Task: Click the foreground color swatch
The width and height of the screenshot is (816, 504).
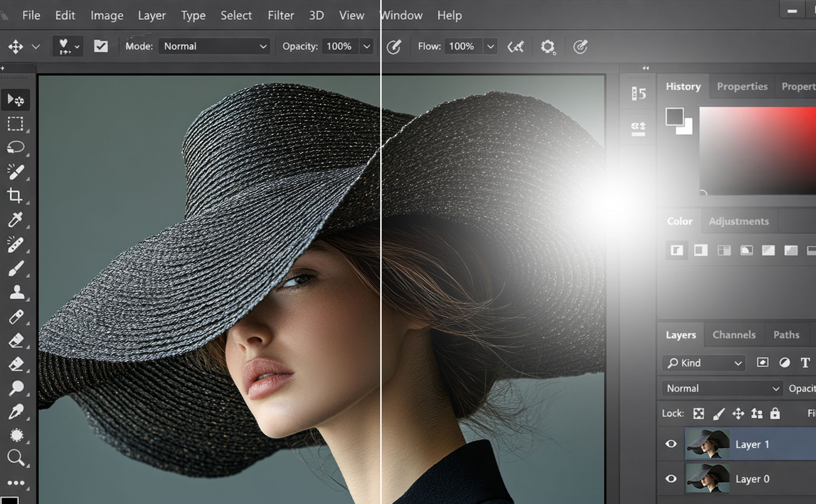Action: pyautogui.click(x=674, y=116)
